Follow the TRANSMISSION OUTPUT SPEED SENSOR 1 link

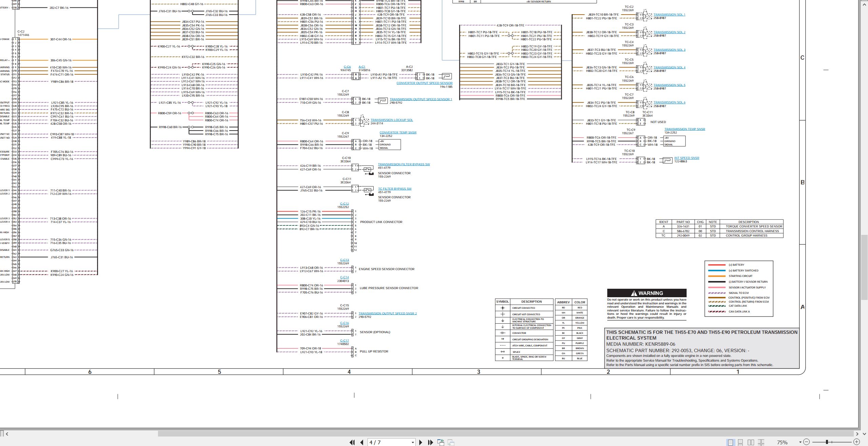[421, 99]
